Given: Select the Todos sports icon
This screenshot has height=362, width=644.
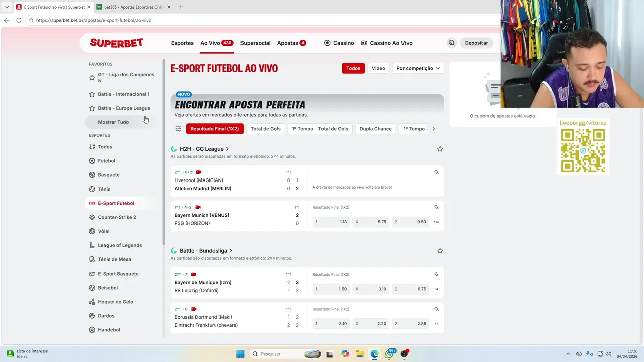Looking at the screenshot, I should pyautogui.click(x=92, y=147).
